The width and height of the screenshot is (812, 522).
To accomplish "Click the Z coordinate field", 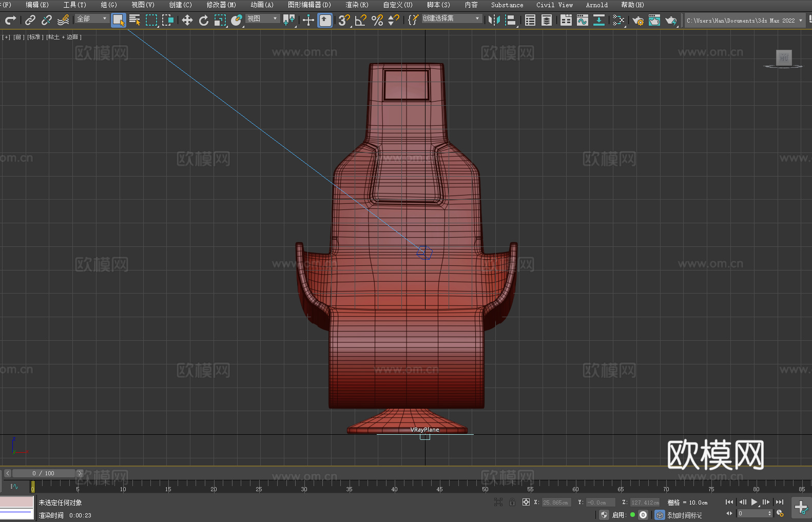I will (x=645, y=502).
